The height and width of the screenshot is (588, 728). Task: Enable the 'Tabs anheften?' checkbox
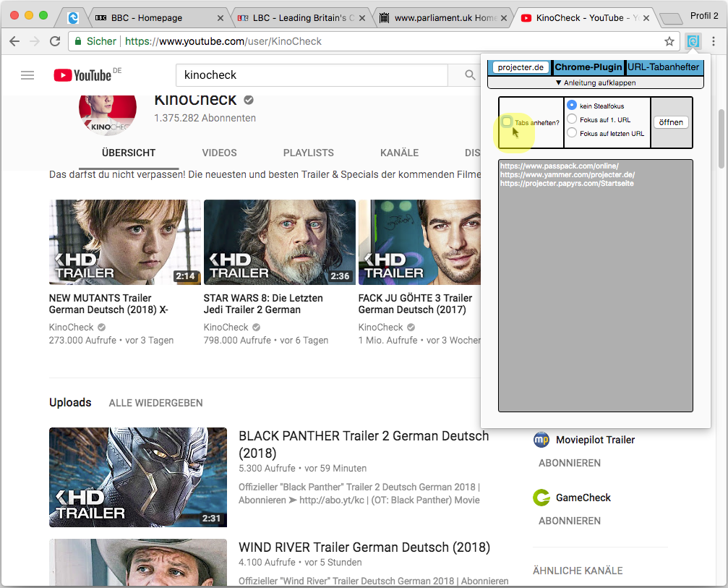[x=508, y=122]
